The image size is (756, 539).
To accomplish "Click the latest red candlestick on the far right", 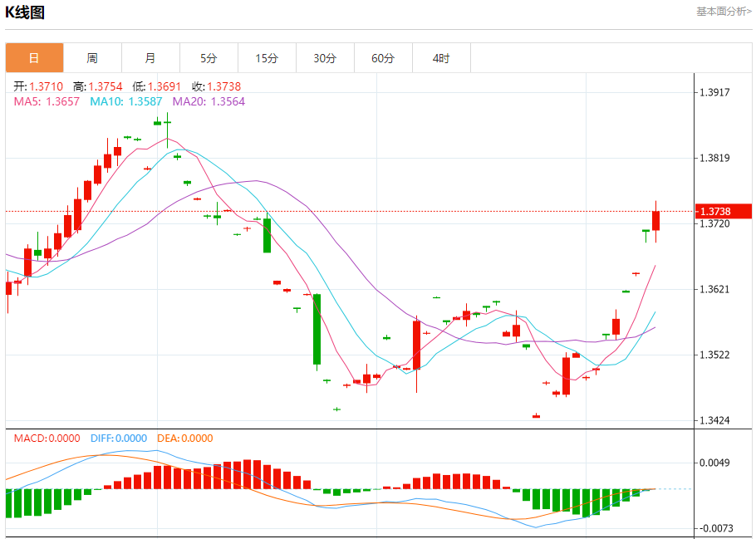I will point(655,220).
